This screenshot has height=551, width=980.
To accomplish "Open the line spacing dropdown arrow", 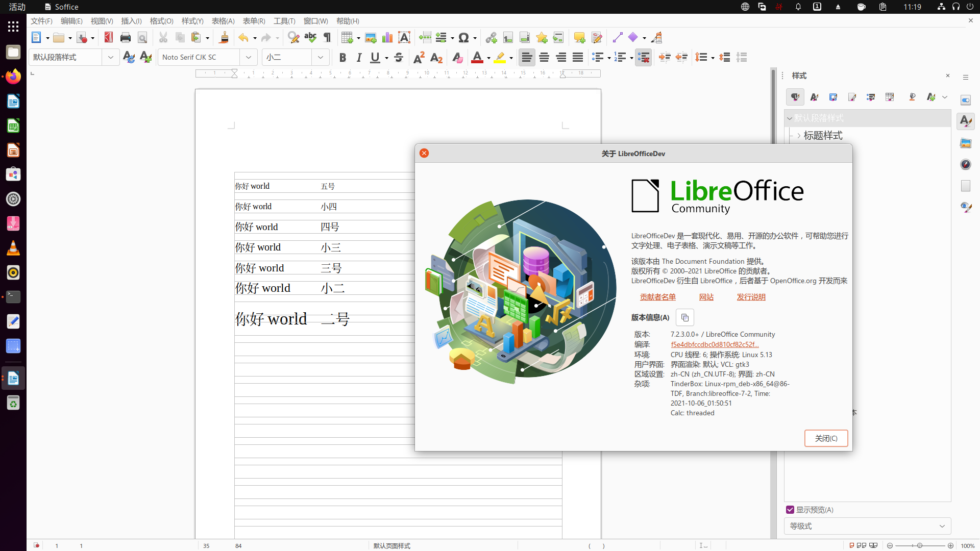I will click(x=713, y=58).
